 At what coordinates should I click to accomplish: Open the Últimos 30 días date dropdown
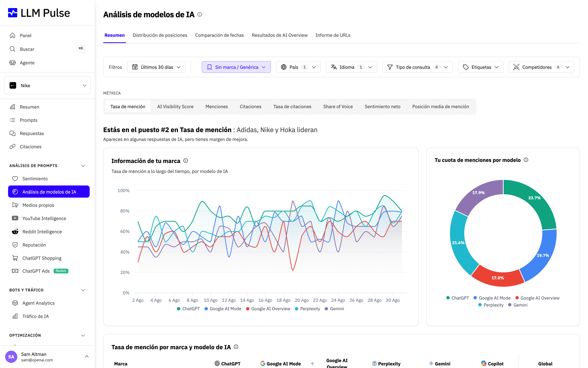coord(156,67)
